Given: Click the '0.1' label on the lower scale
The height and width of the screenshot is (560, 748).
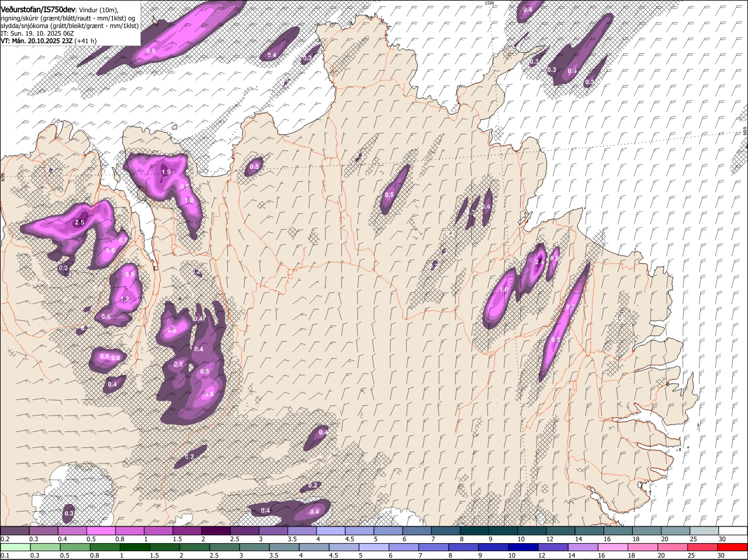Looking at the screenshot, I should click(5, 555).
